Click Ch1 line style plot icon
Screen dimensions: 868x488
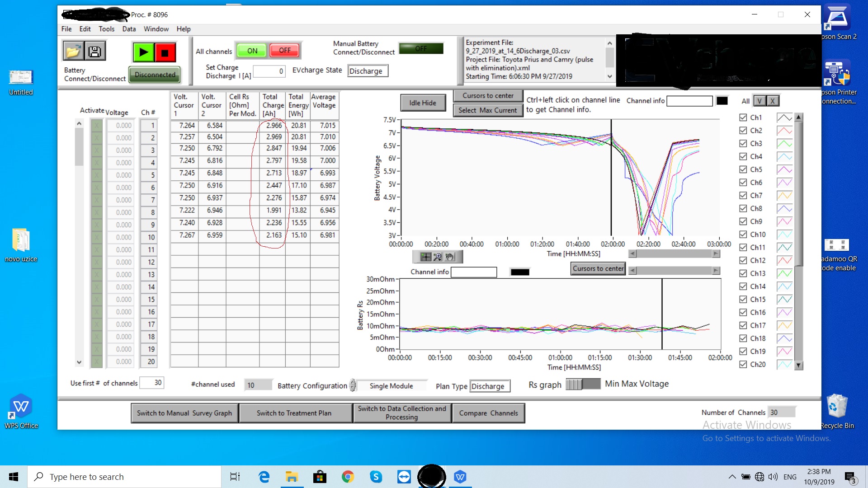(784, 117)
